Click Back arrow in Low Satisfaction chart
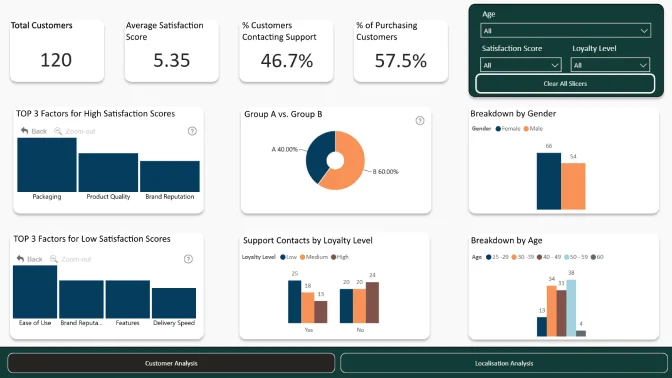 pyautogui.click(x=21, y=258)
